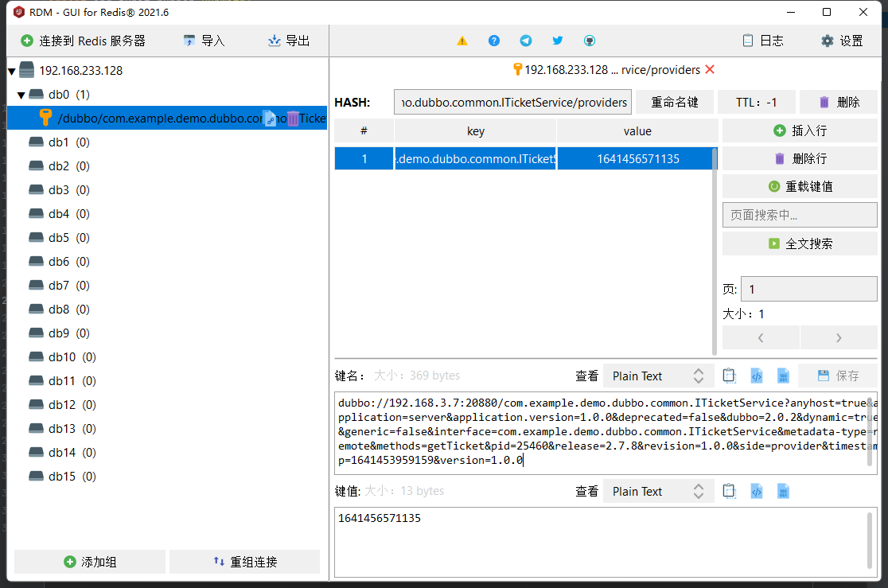Click the trash icon on selected key
Image resolution: width=888 pixels, height=588 pixels.
coord(294,119)
